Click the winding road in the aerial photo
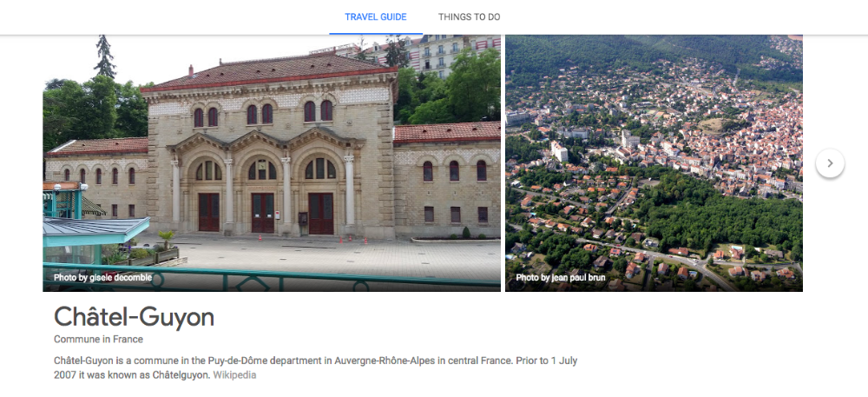This screenshot has height=397, width=868. (686, 261)
